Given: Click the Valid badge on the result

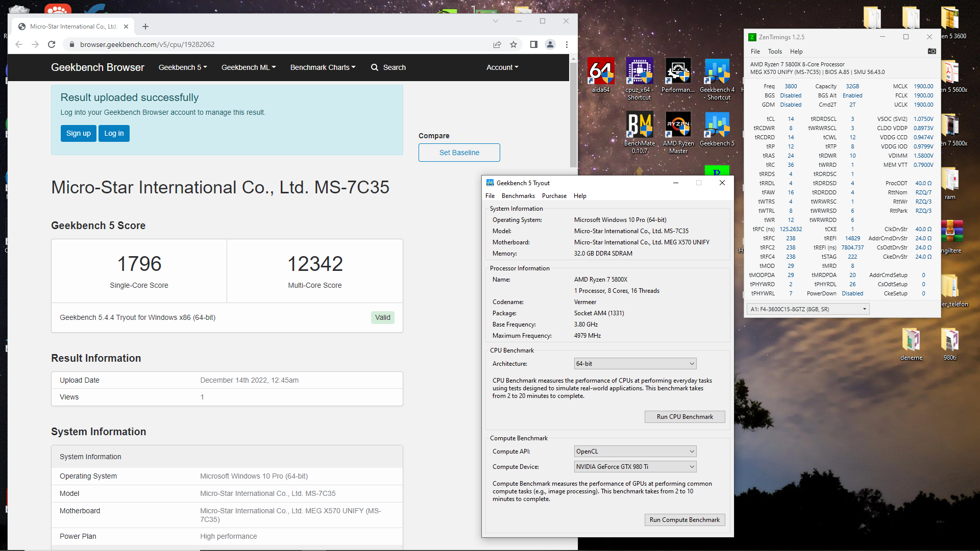Looking at the screenshot, I should point(383,317).
